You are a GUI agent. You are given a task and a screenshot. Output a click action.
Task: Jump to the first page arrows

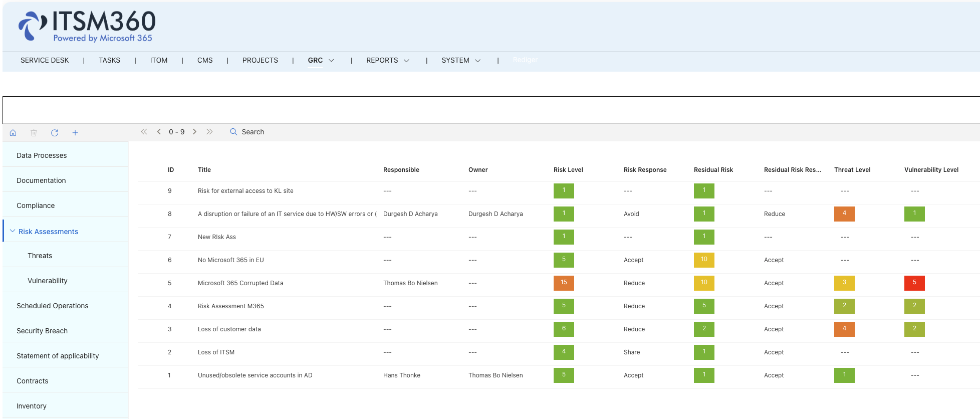(x=144, y=132)
